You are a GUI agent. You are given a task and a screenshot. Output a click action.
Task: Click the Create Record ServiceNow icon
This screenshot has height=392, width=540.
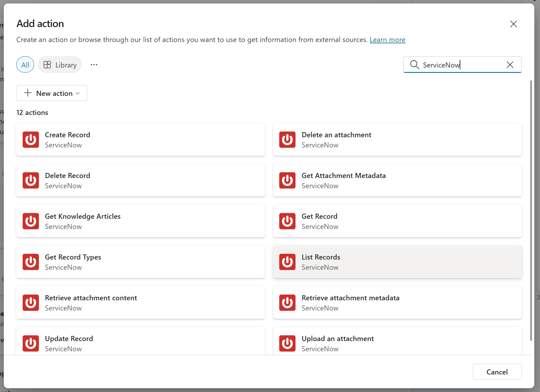pos(31,139)
